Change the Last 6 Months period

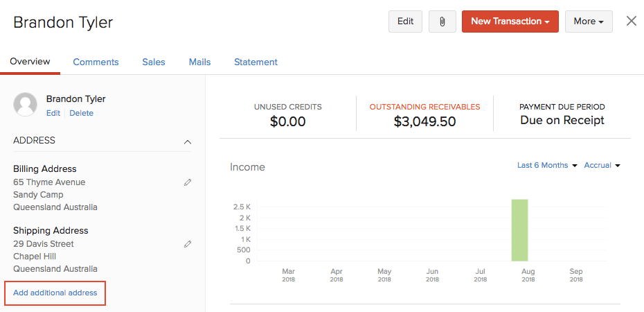[546, 165]
